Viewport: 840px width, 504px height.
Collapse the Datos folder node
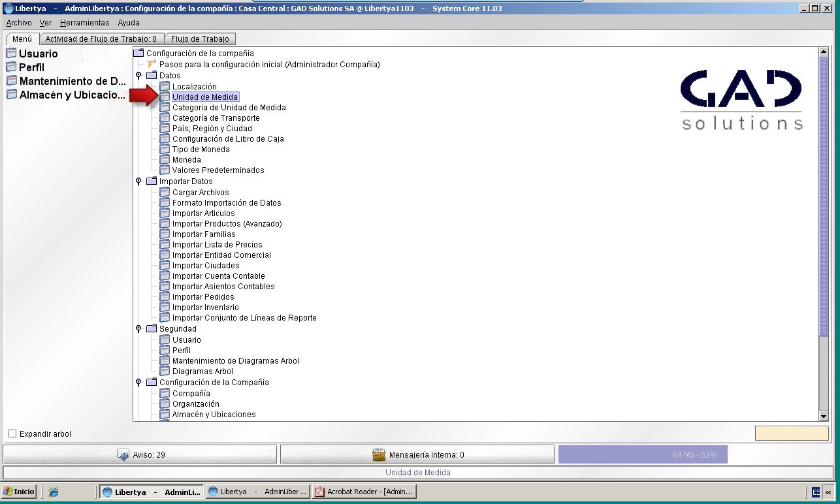click(x=138, y=75)
